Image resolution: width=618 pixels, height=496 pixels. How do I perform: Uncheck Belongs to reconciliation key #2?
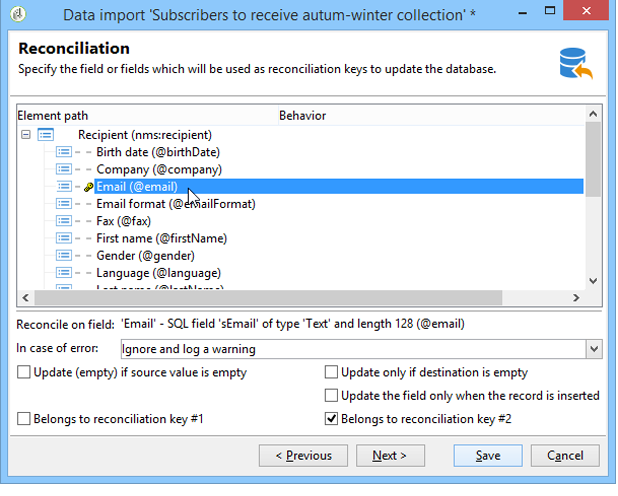click(x=332, y=419)
